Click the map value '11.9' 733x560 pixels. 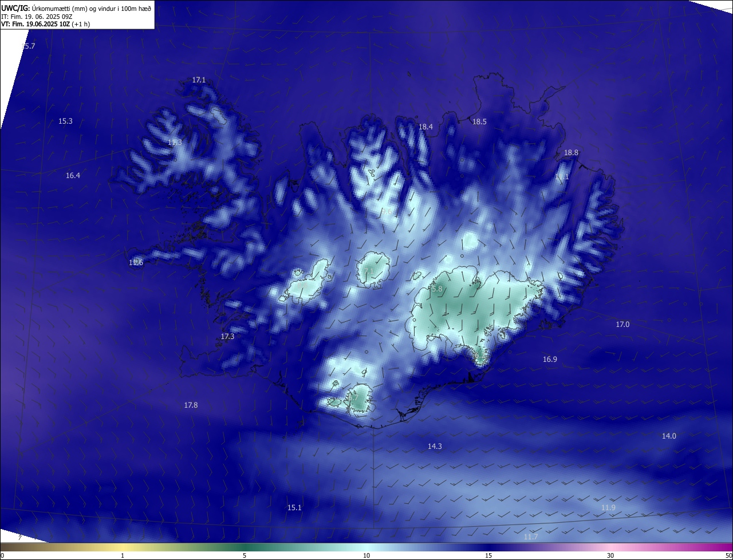[608, 508]
